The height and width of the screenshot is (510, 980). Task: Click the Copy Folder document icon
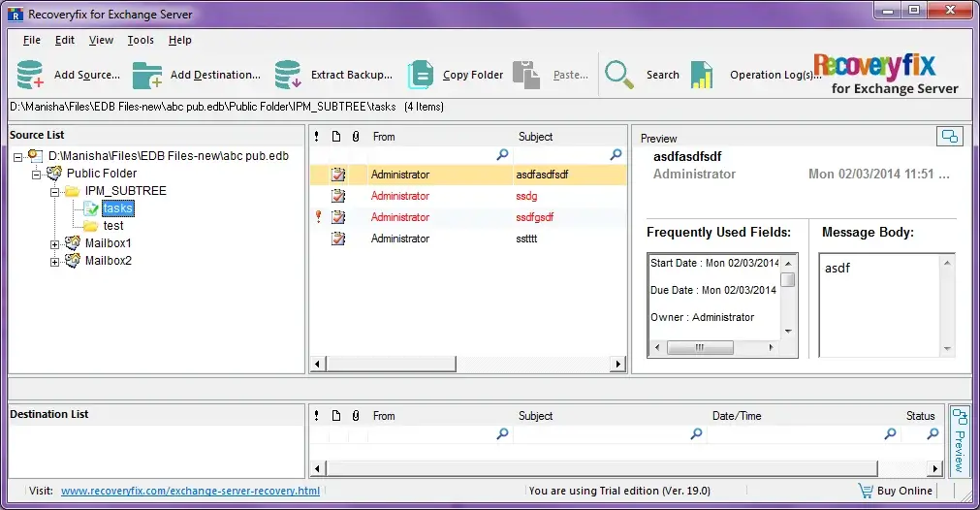tap(421, 75)
